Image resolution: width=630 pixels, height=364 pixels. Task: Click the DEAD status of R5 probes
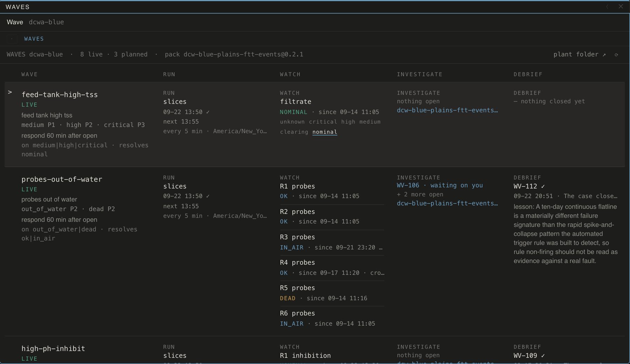click(x=287, y=298)
